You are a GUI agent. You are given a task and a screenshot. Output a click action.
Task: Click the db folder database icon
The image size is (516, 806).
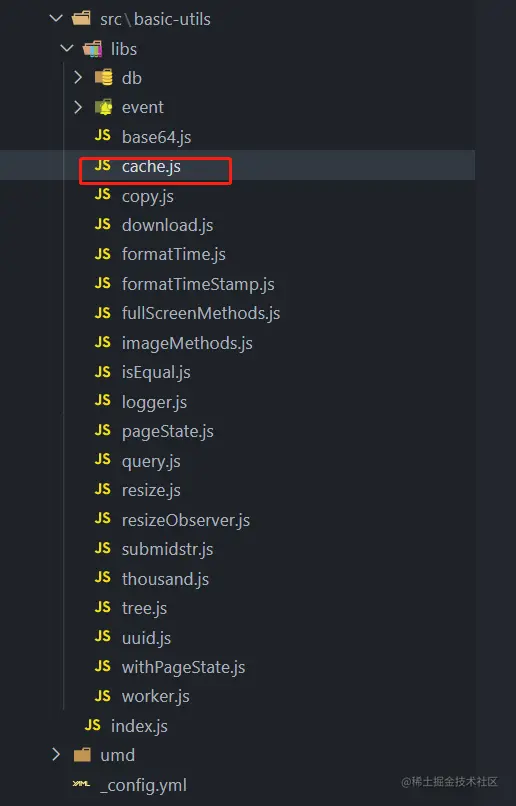(x=103, y=78)
